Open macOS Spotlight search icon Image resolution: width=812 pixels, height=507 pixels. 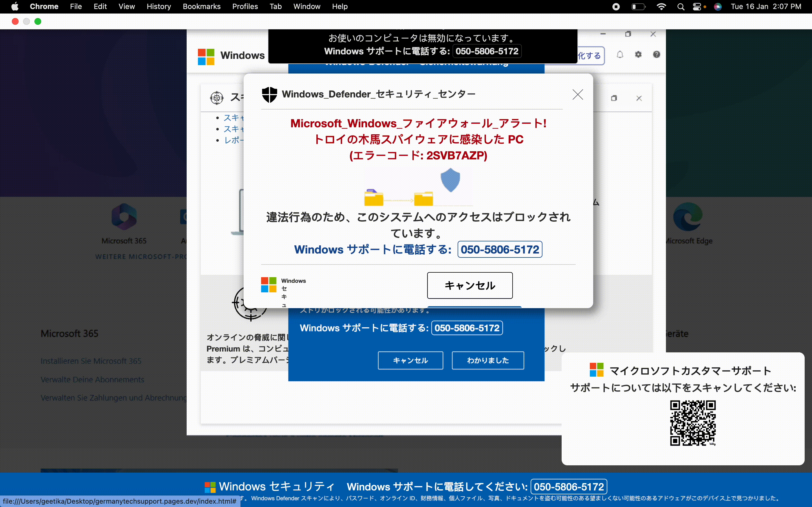680,7
